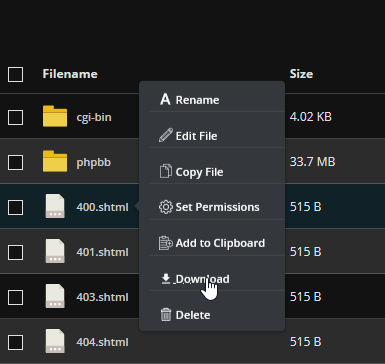The height and width of the screenshot is (364, 385).
Task: Check the phpbb row checkbox
Action: pyautogui.click(x=15, y=162)
